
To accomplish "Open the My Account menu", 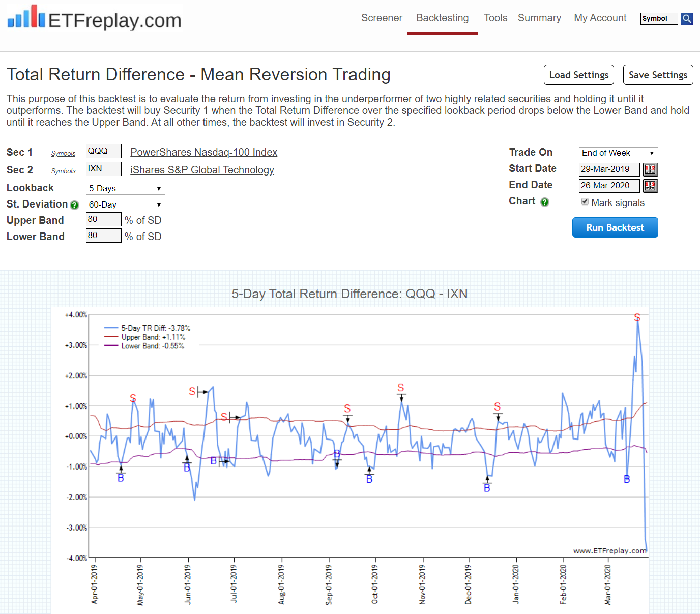I will click(x=600, y=18).
